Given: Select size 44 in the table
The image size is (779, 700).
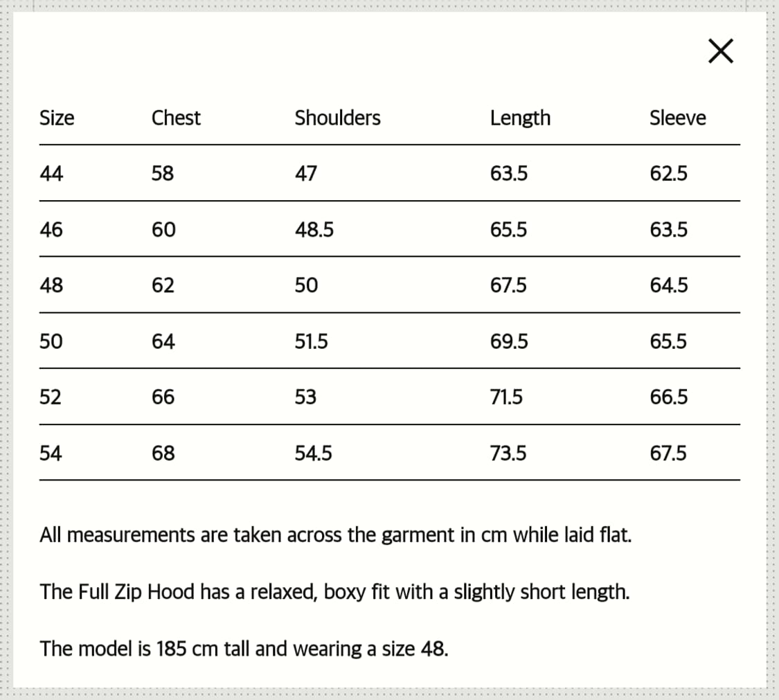Looking at the screenshot, I should (51, 173).
